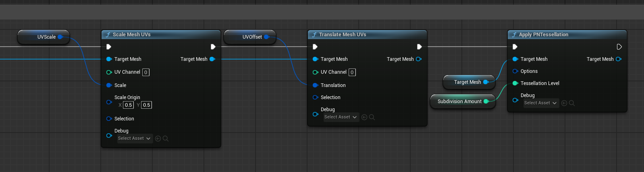Click the Apply PNTessellation node title
Screen dimensions: 644x172
point(543,35)
